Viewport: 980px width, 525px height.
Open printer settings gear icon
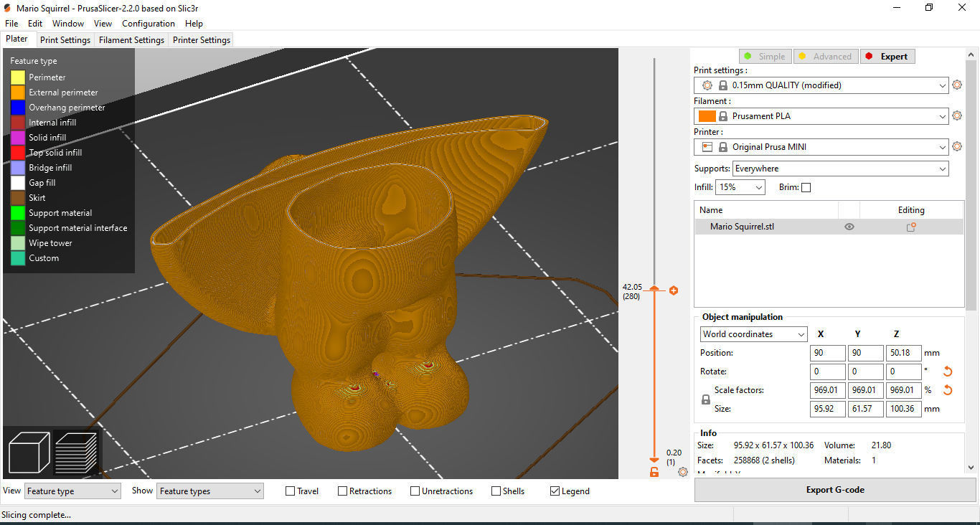point(956,146)
